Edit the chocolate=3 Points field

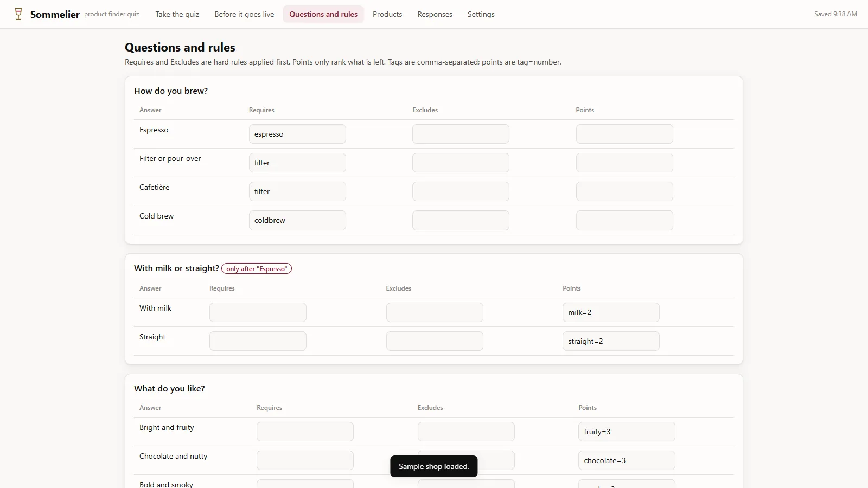click(x=627, y=460)
